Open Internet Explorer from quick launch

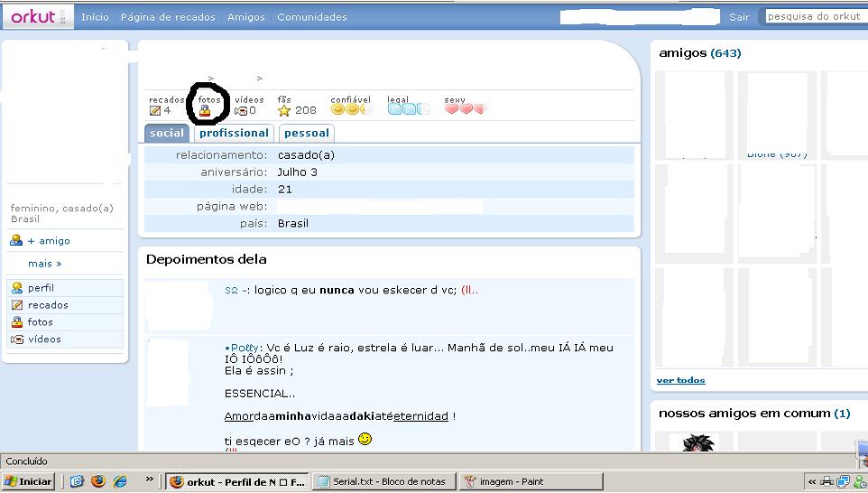coord(120,481)
